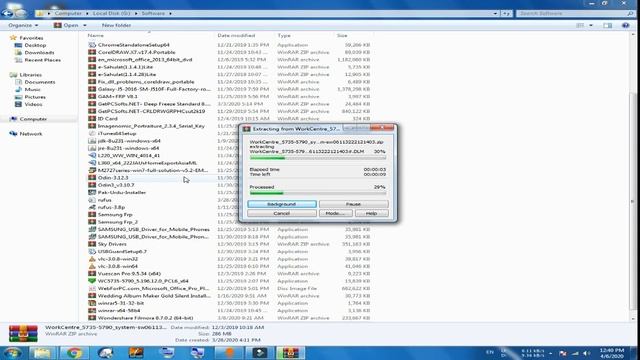Open the Mode... options in the extraction dialog
Viewport: 640px width, 360px height.
click(x=336, y=213)
